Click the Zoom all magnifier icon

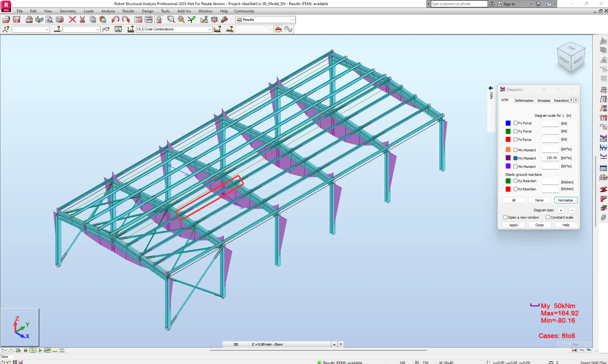pos(181,19)
